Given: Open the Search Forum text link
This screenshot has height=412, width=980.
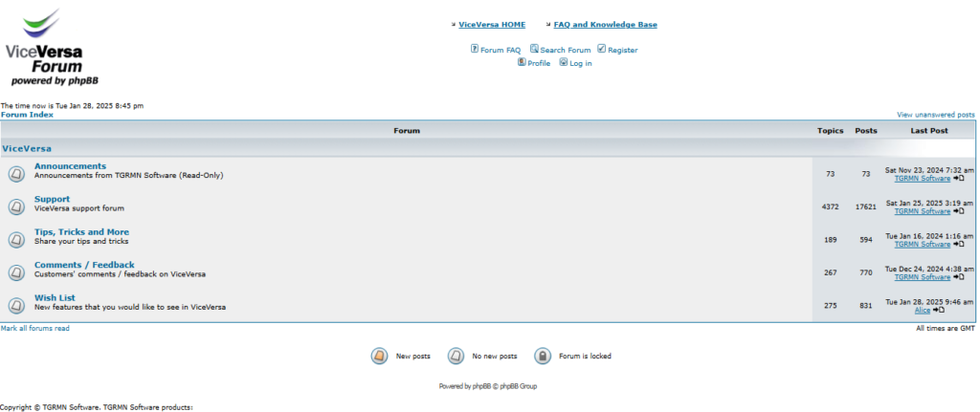Looking at the screenshot, I should coord(565,50).
